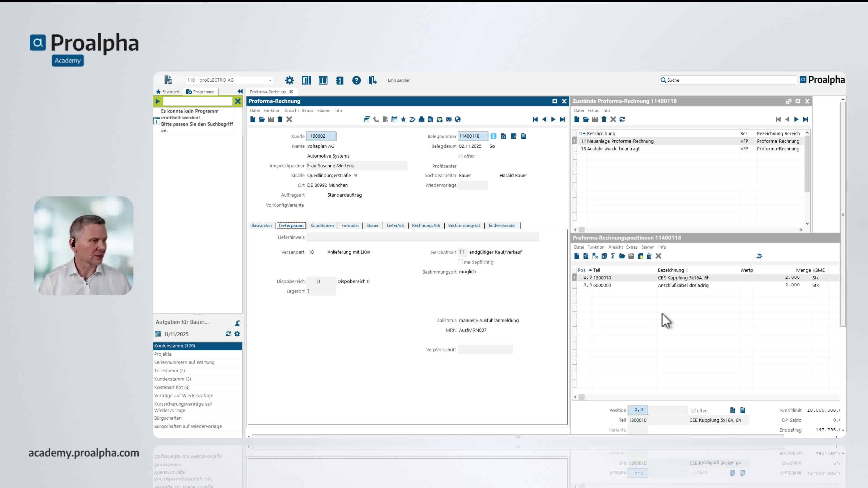
Task: Create a new Proforma-Rechnung record
Action: point(253,119)
